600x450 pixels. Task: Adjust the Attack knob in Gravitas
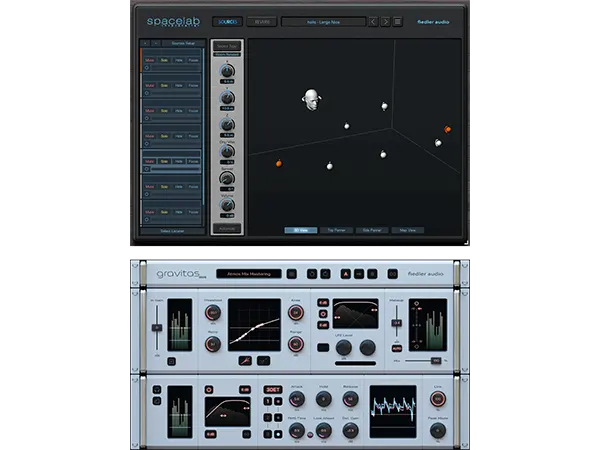[297, 399]
